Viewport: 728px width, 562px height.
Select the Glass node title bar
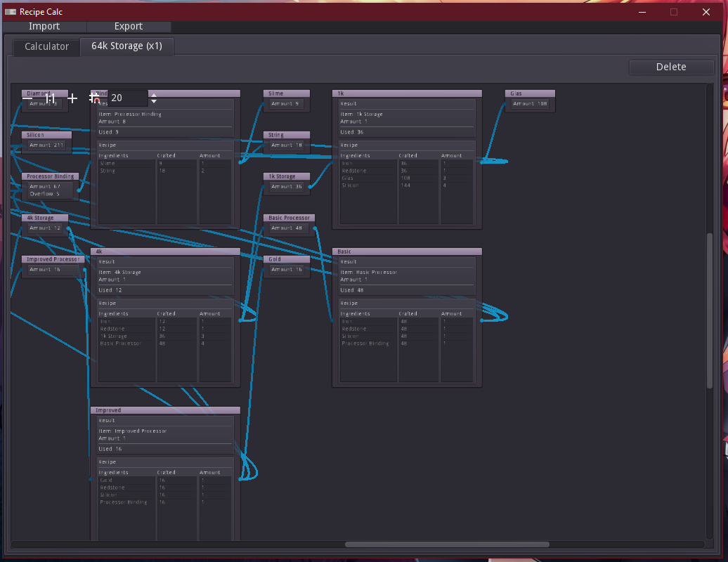click(x=530, y=93)
